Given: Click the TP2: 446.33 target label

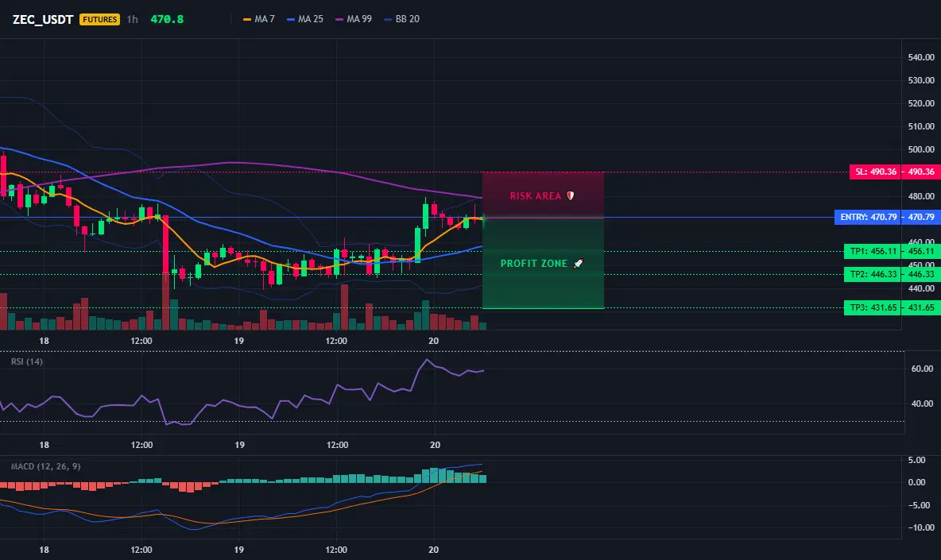Looking at the screenshot, I should coord(873,275).
